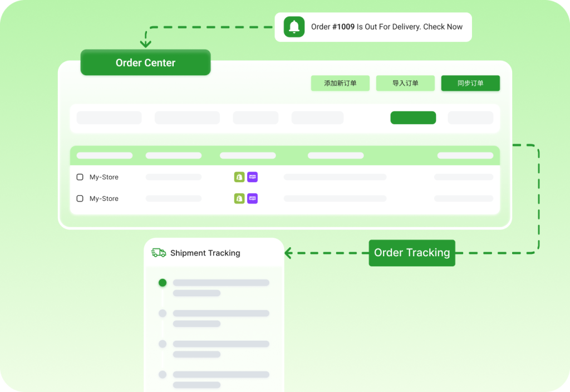
Task: Click the WooCommerce icon in first My-Store row
Action: [x=252, y=177]
